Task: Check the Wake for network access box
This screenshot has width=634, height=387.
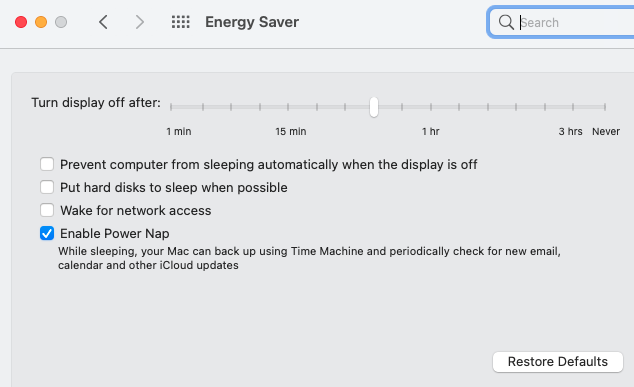Action: pyautogui.click(x=47, y=210)
